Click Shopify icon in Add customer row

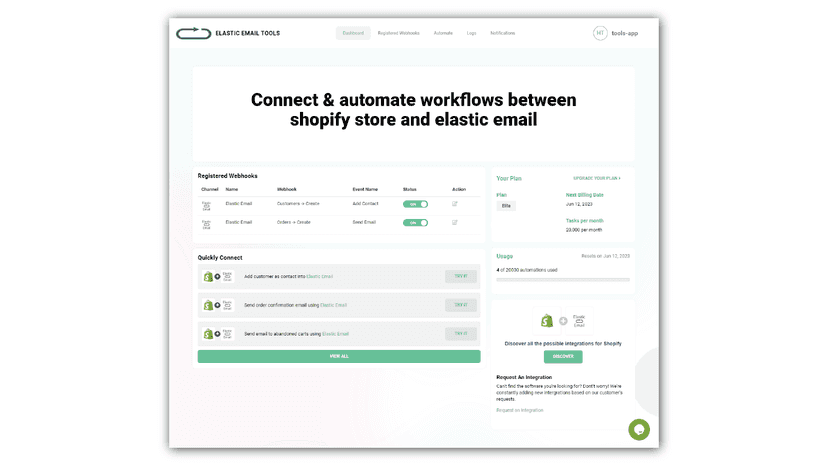click(208, 276)
